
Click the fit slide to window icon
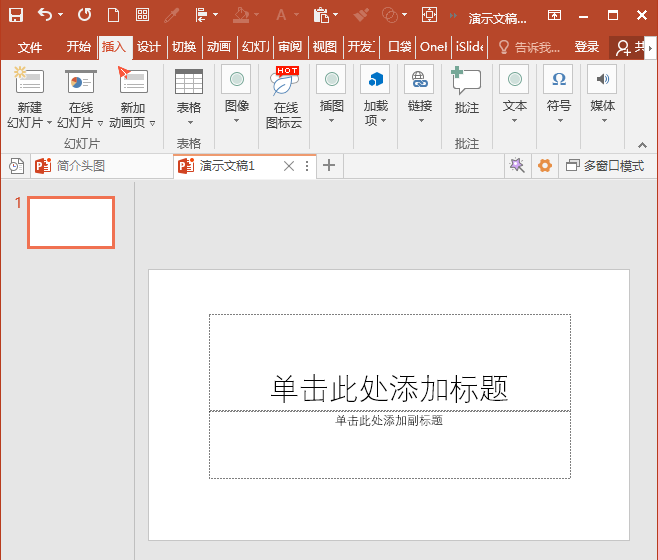pos(429,15)
